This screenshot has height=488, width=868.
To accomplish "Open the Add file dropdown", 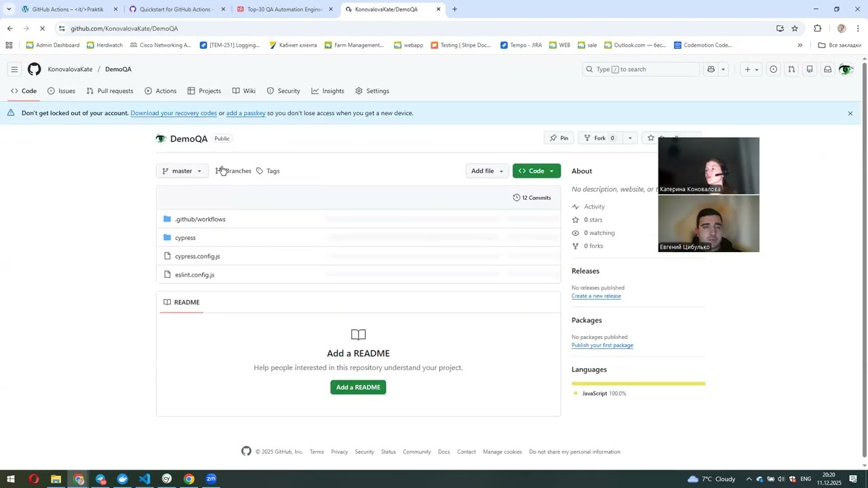I will [x=487, y=171].
